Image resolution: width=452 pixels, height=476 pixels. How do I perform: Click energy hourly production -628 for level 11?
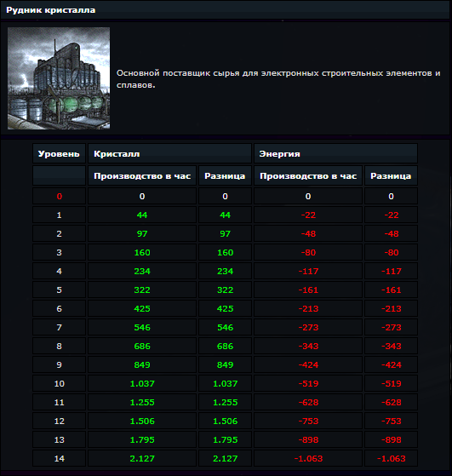coord(308,403)
